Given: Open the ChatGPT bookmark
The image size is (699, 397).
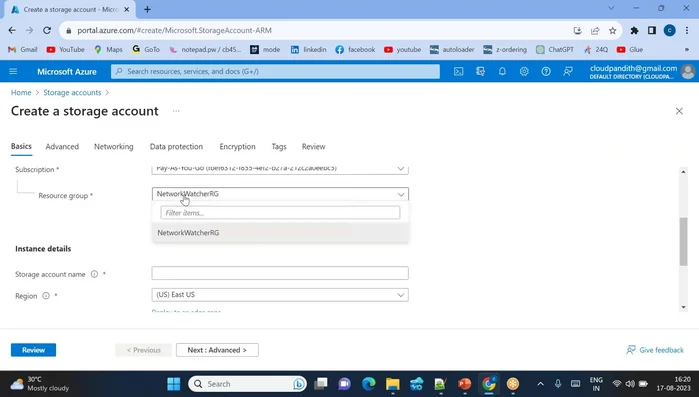Looking at the screenshot, I should coord(555,49).
